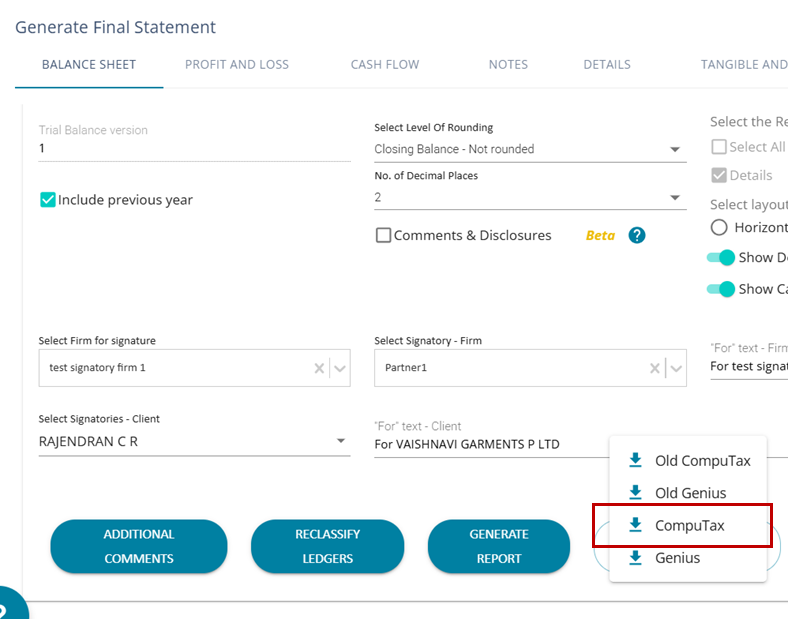This screenshot has width=788, height=619.
Task: Open the Beta help question mark icon
Action: pyautogui.click(x=637, y=236)
